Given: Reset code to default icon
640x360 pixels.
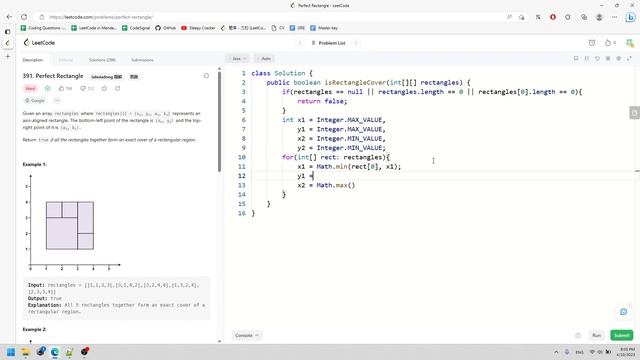Looking at the screenshot, I should pos(597,58).
